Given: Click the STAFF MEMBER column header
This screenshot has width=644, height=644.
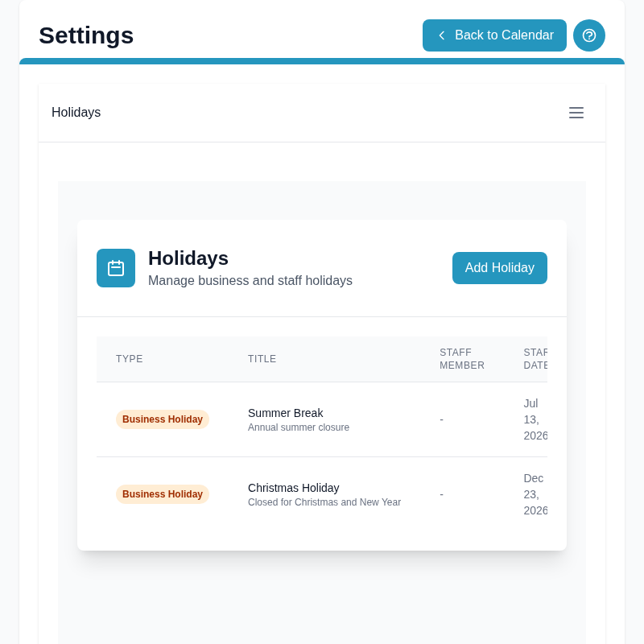Looking at the screenshot, I should pos(462,359).
